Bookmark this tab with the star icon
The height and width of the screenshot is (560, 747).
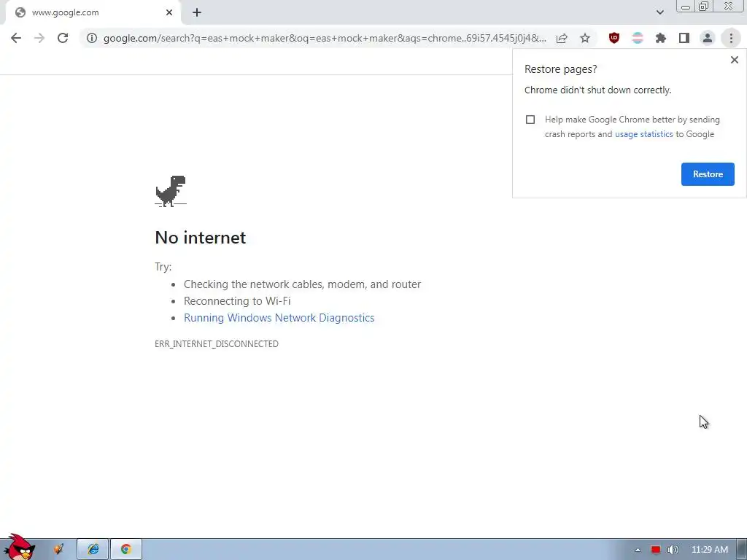(x=585, y=38)
